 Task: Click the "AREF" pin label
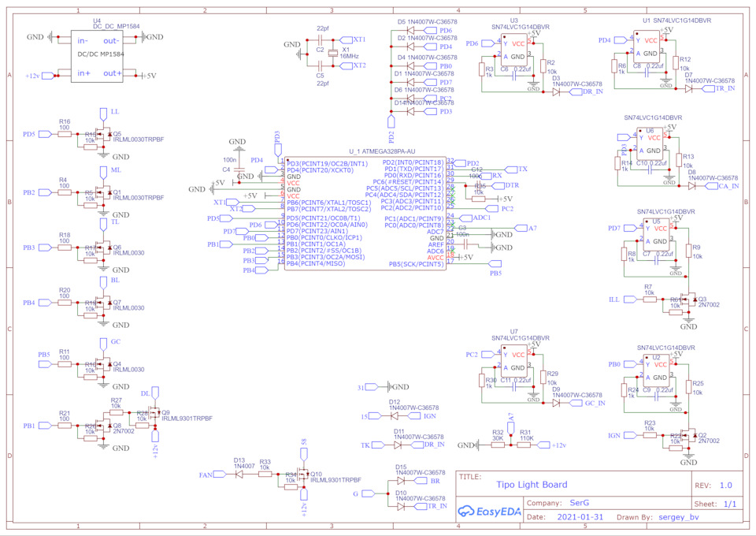click(x=435, y=245)
